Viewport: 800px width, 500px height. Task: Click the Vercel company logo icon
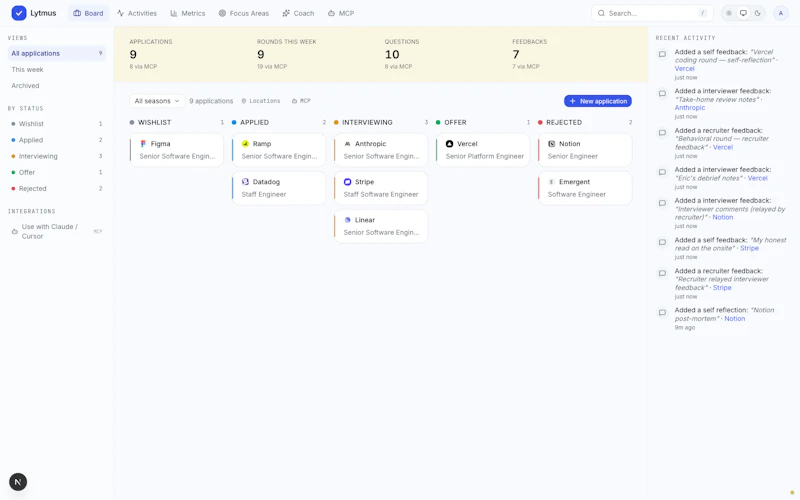click(x=449, y=144)
